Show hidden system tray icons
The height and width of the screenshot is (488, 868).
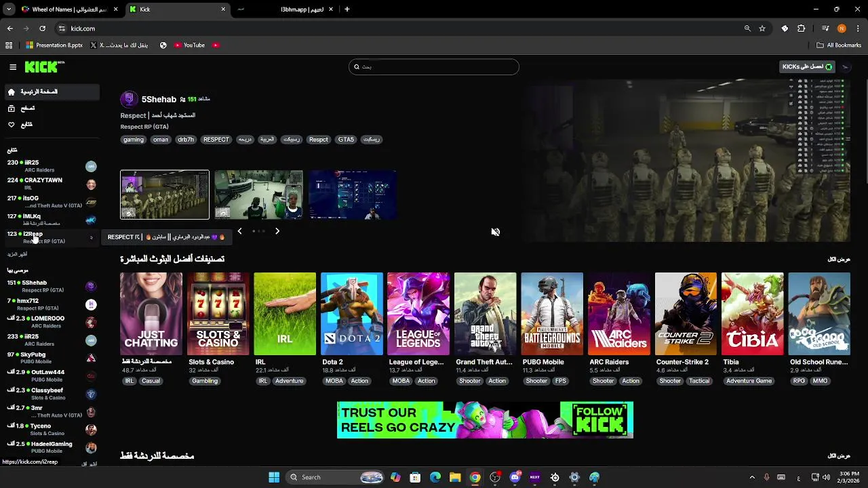point(752,477)
